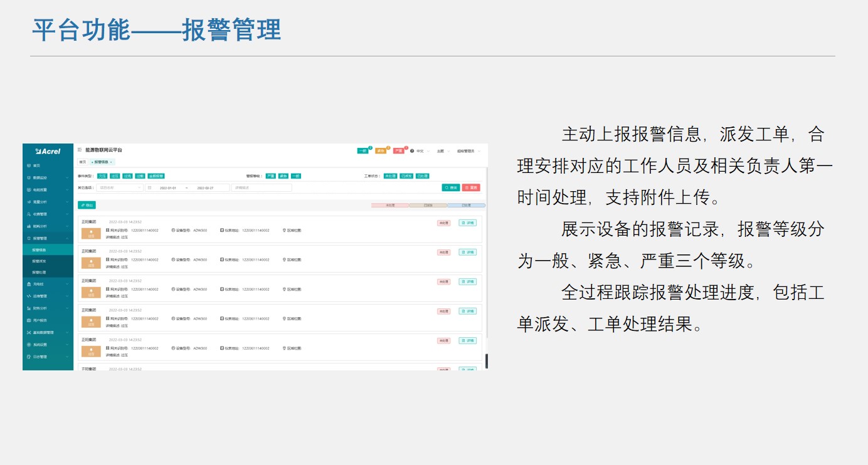Click the 导出 export button

tap(87, 205)
